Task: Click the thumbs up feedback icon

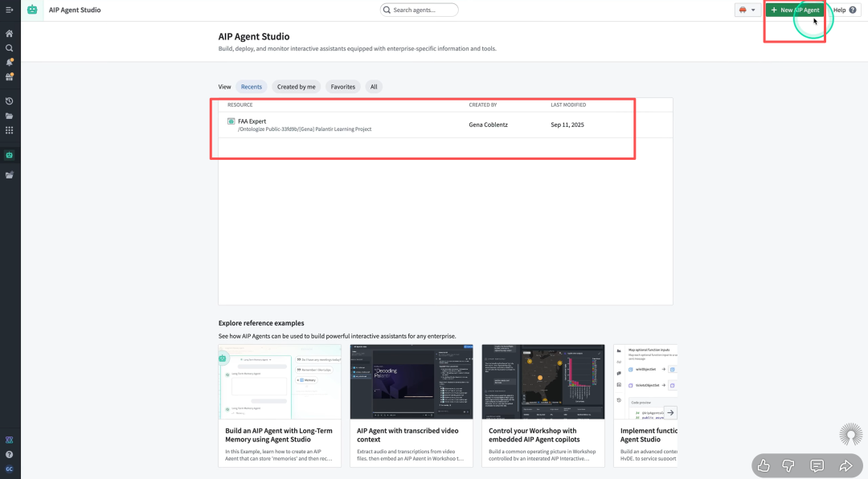Action: coord(764,465)
